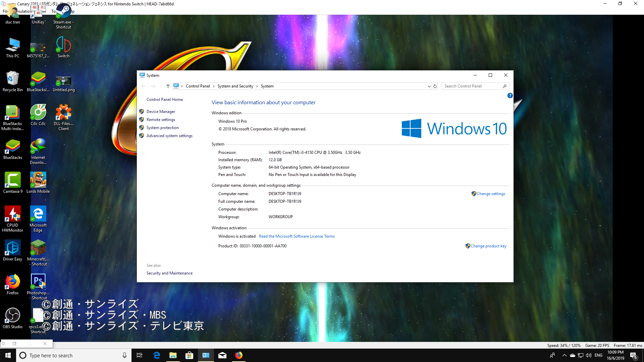Select Microsoft Edge desktop icon
The image size is (644, 362).
pos(38,219)
